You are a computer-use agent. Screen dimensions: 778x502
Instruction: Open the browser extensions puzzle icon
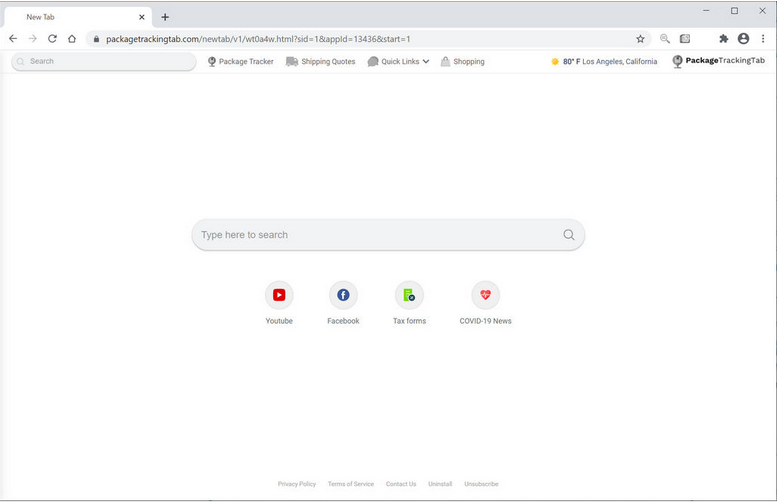[723, 39]
